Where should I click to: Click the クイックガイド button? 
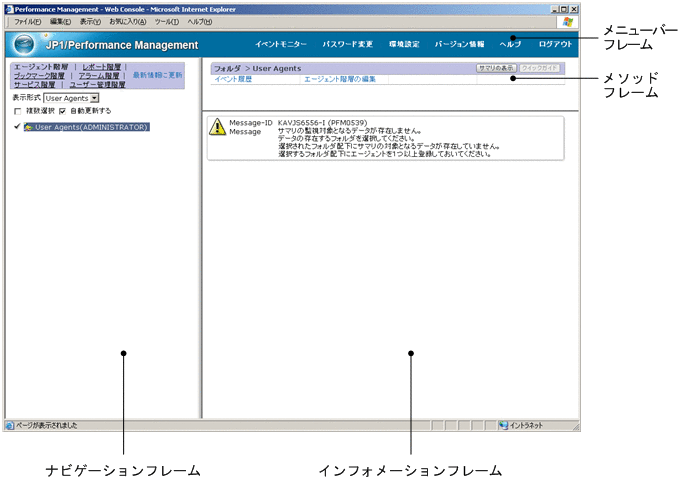point(539,68)
